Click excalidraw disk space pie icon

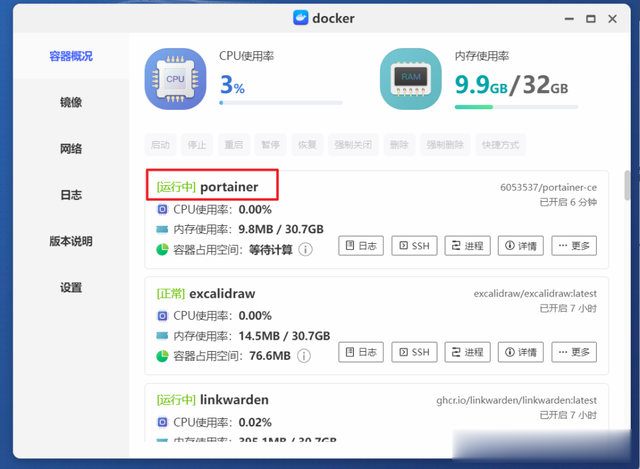pos(162,356)
